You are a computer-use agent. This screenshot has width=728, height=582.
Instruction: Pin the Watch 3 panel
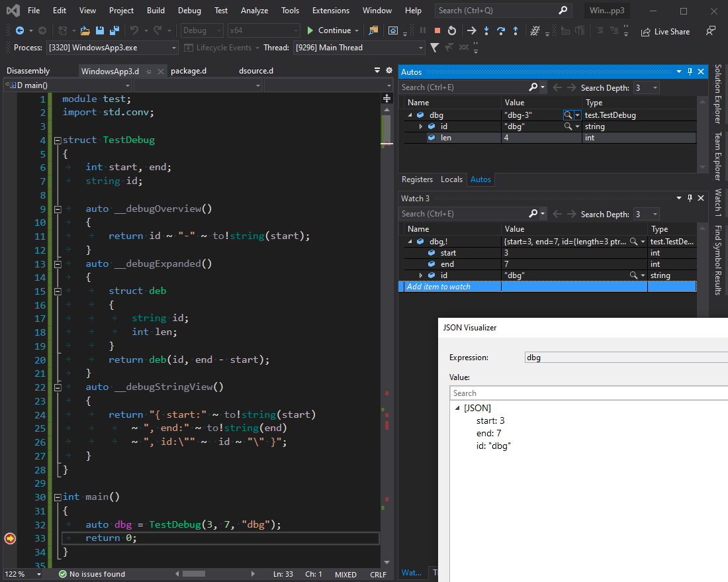click(x=690, y=198)
